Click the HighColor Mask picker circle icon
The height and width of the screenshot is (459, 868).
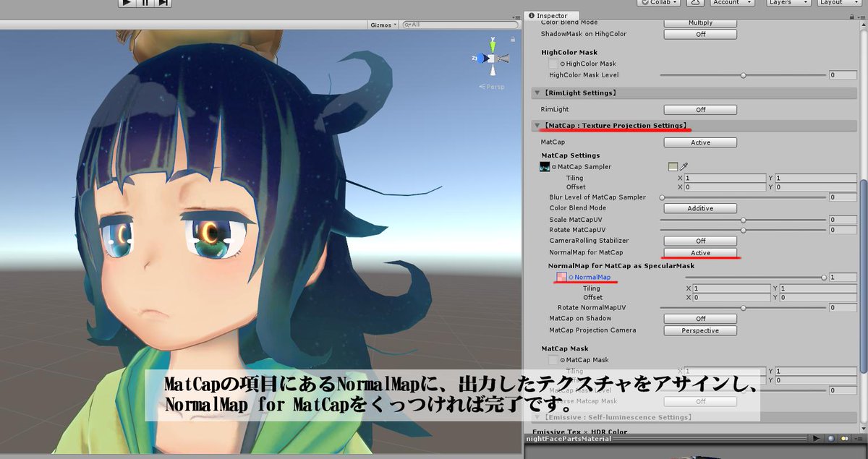click(x=563, y=64)
